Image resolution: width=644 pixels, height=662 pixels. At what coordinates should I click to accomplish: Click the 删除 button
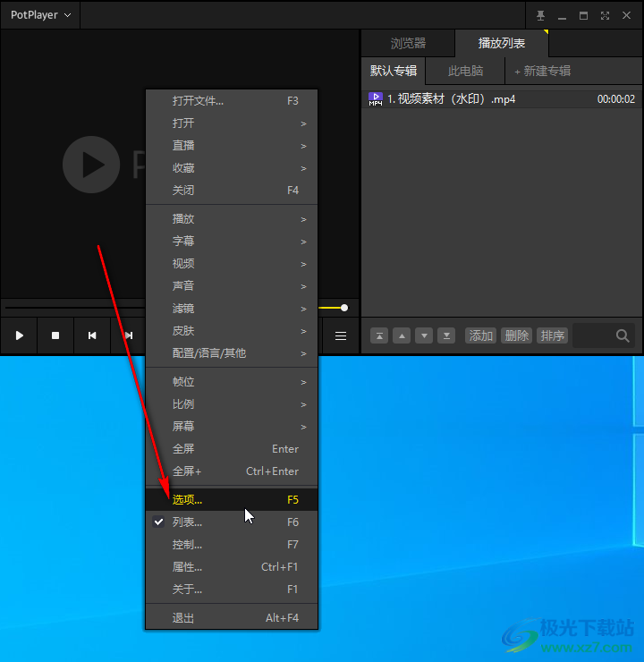coord(517,336)
